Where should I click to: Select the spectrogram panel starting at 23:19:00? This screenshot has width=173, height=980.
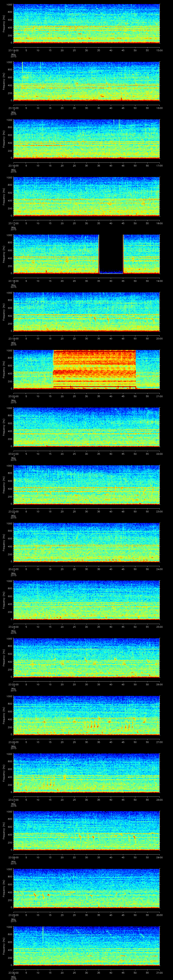coord(86,312)
